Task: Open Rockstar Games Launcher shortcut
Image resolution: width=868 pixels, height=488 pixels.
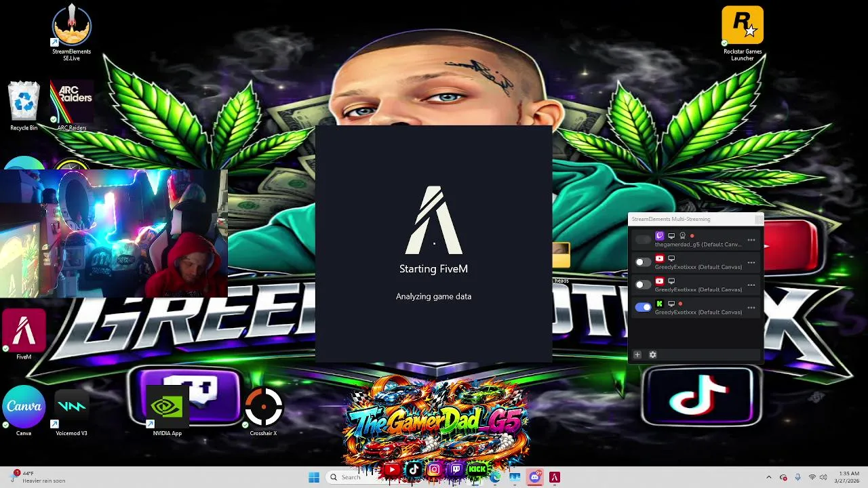Action: click(x=743, y=33)
